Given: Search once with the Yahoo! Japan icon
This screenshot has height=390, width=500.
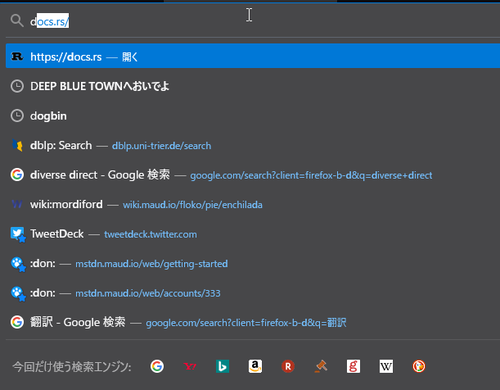Looking at the screenshot, I should click(190, 366).
